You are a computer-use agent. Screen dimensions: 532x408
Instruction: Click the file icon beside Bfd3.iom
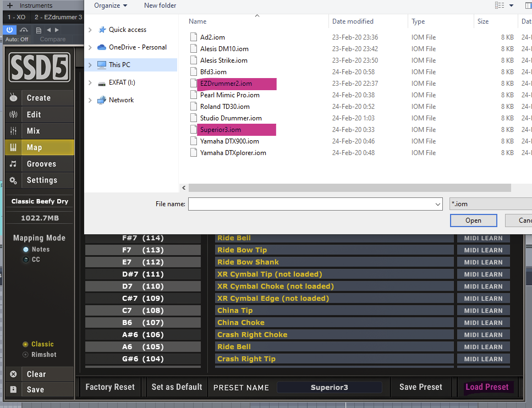click(x=194, y=71)
